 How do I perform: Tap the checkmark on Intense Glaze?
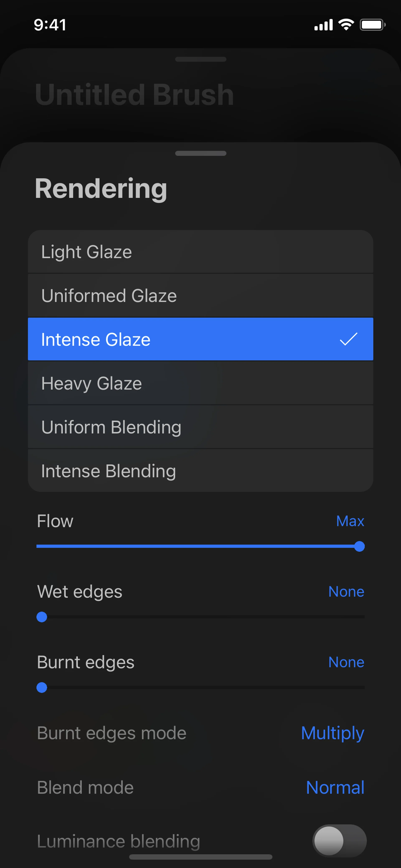pos(348,339)
